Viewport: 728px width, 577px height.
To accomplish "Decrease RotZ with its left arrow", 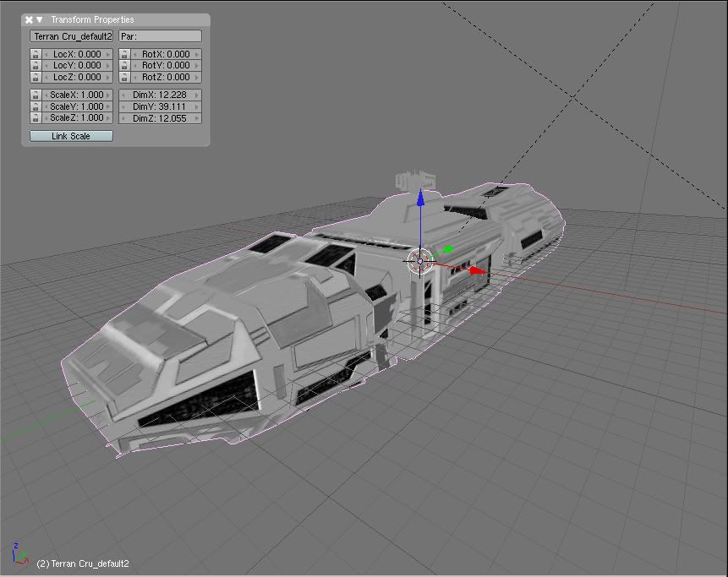I will pos(134,77).
